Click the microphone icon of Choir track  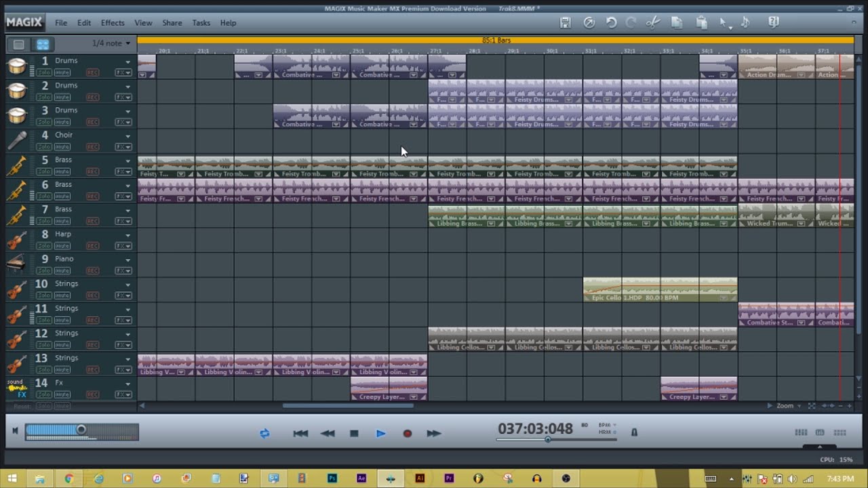click(17, 140)
